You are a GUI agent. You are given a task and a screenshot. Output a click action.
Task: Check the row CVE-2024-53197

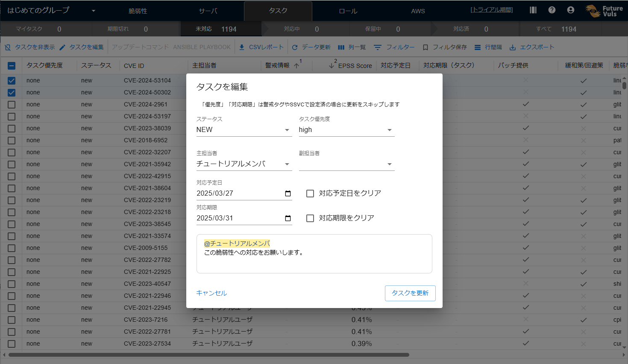12,116
